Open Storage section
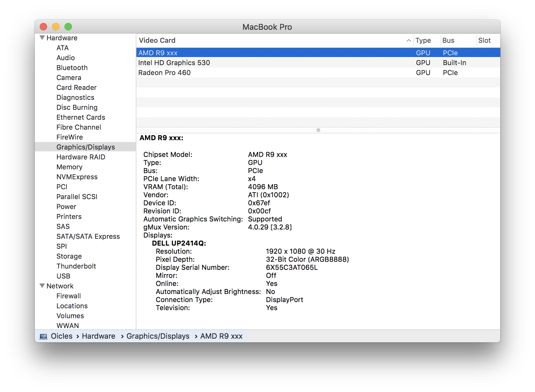The height and width of the screenshot is (392, 535). (x=69, y=256)
